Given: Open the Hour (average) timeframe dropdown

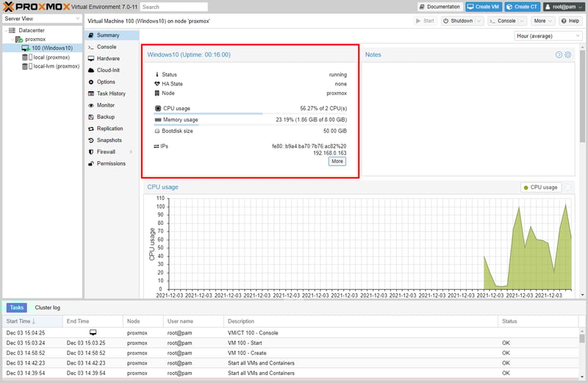Looking at the screenshot, I should (548, 35).
